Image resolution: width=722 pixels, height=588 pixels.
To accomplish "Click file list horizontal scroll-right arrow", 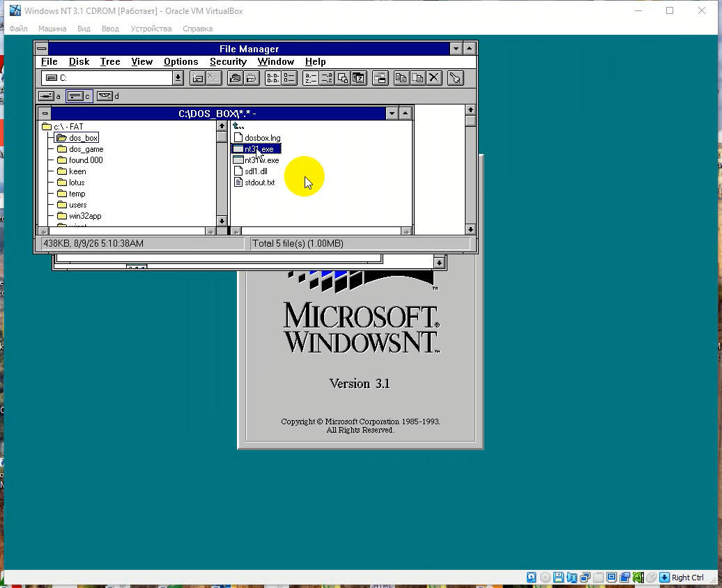I will (406, 231).
